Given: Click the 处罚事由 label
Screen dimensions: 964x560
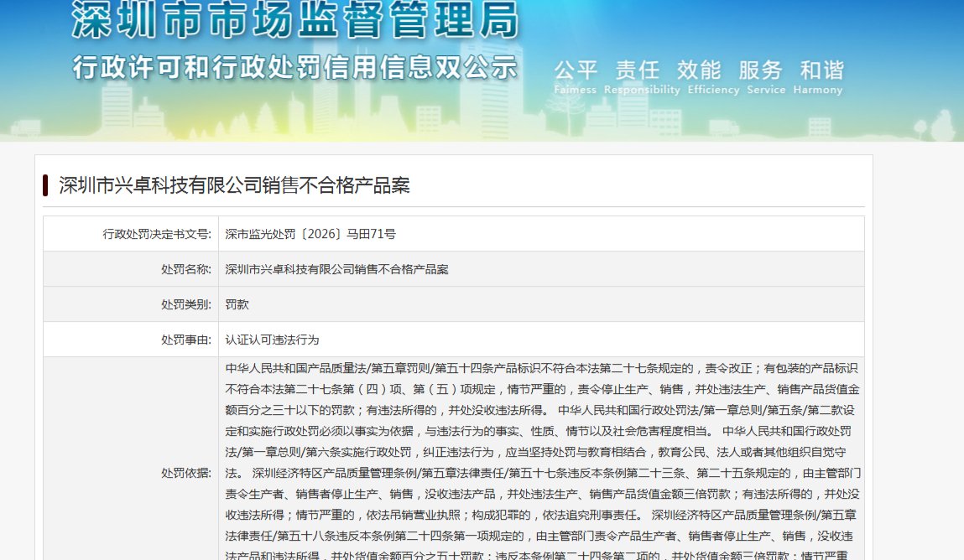Looking at the screenshot, I should [185, 340].
